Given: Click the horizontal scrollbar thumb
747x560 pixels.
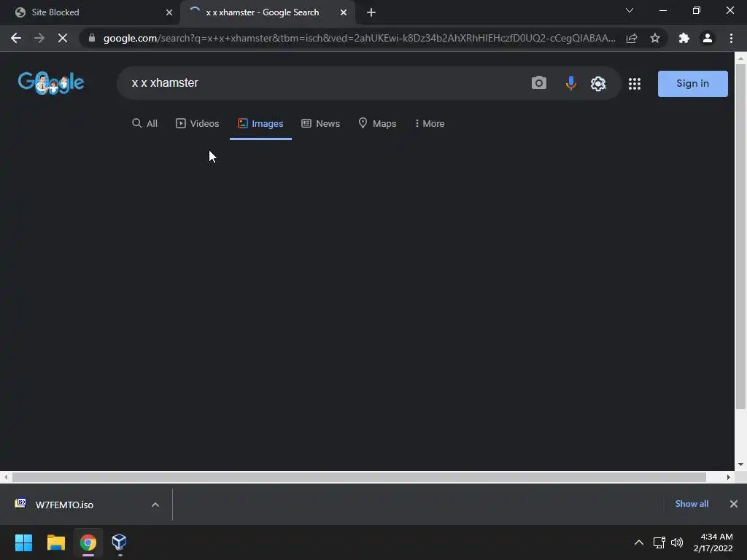Looking at the screenshot, I should (359, 477).
